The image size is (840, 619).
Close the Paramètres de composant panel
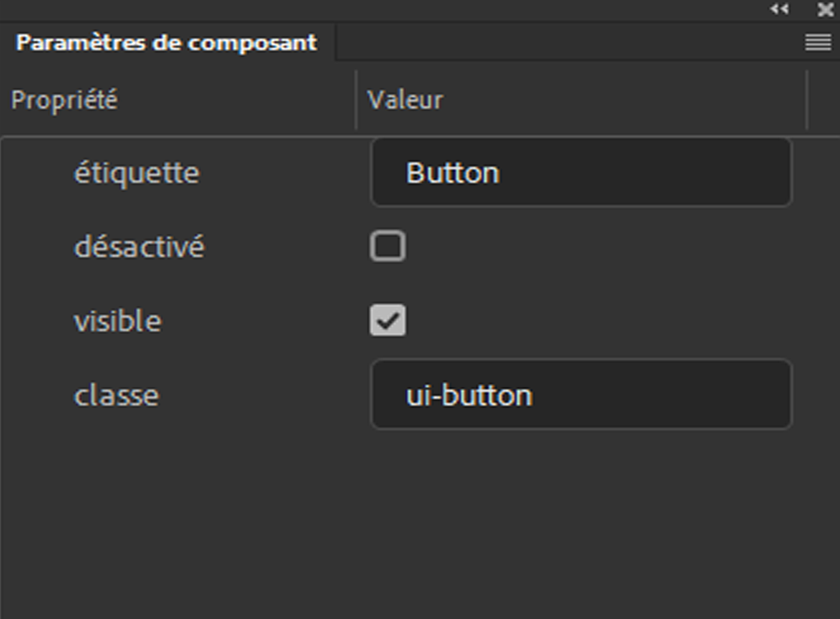tap(824, 9)
